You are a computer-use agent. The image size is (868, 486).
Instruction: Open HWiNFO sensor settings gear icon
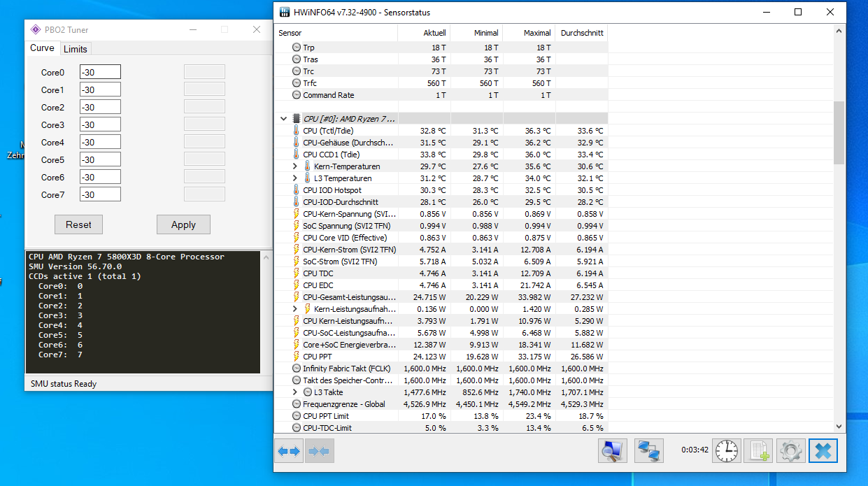click(790, 451)
